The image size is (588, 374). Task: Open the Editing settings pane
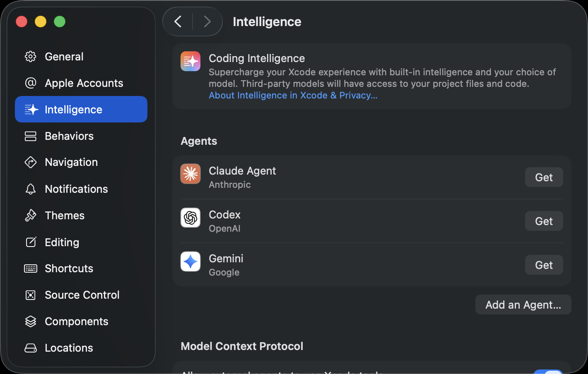81,242
